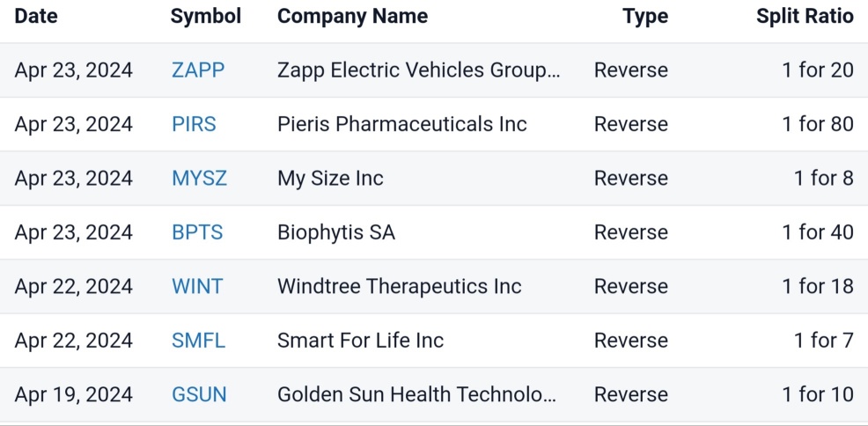Open the MYSZ ticker symbol link
Screen dimensions: 868x426
coord(199,179)
